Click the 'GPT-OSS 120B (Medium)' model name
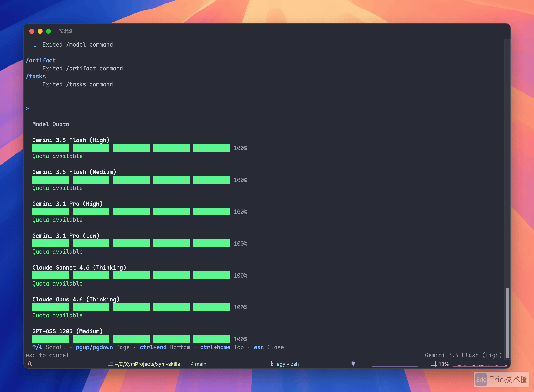This screenshot has width=534, height=392. tap(68, 331)
